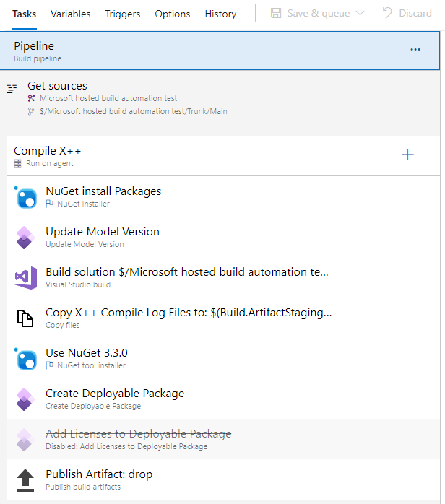Screen dimensions: 445x504
Task: Click the flag icon beside NuGet tool installer
Action: [49, 365]
